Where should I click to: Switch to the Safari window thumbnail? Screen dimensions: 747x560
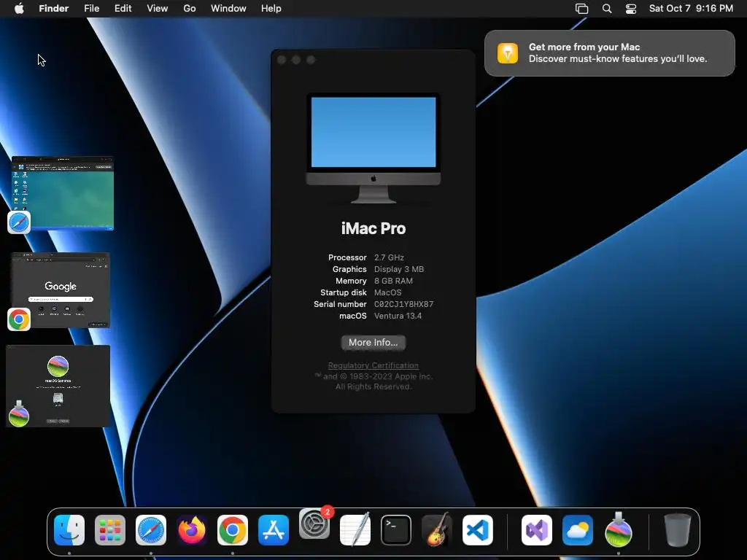tap(63, 193)
